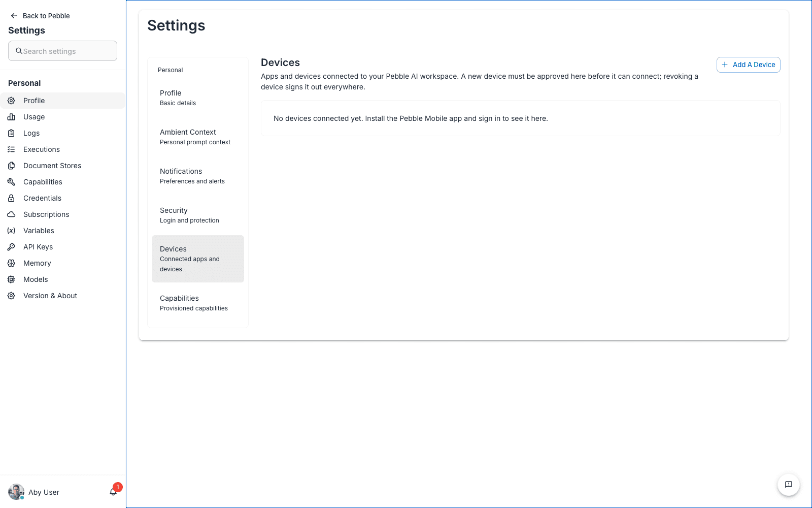Click the Executions list icon

11,149
